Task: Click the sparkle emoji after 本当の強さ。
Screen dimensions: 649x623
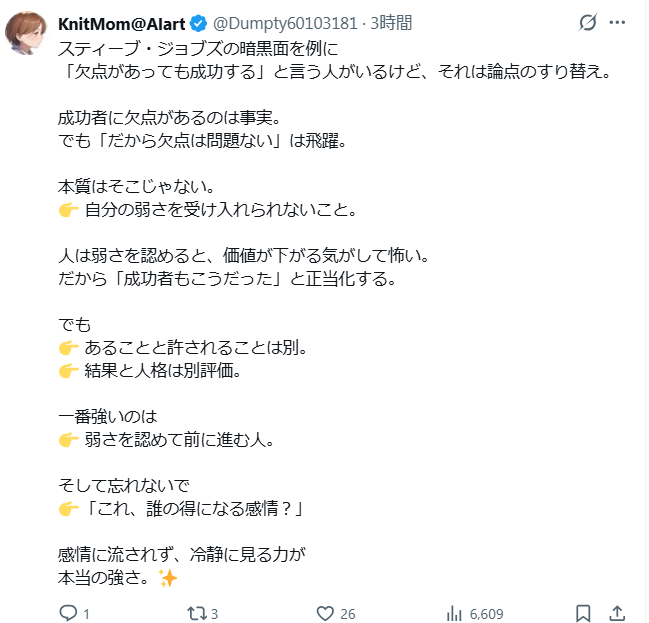Action: click(x=168, y=578)
